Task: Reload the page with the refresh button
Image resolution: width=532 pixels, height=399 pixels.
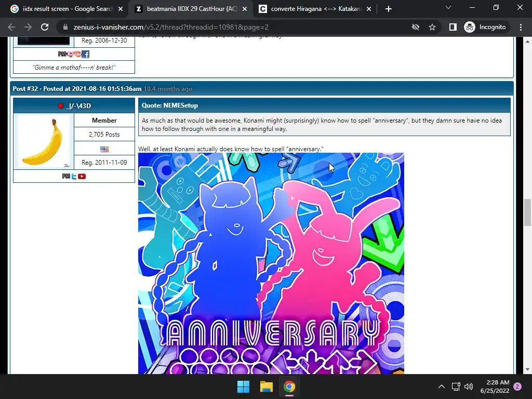Action: [x=45, y=27]
